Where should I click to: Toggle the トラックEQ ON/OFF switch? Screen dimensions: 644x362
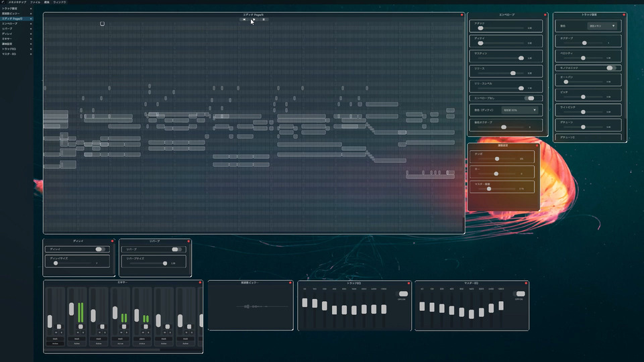coord(403,294)
